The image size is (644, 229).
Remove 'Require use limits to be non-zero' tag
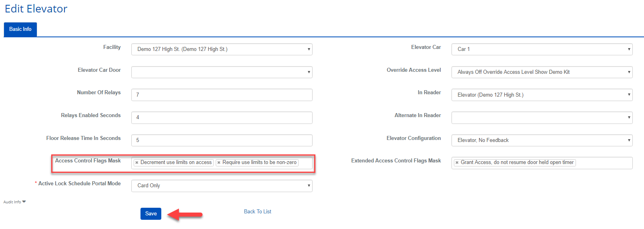click(x=219, y=163)
